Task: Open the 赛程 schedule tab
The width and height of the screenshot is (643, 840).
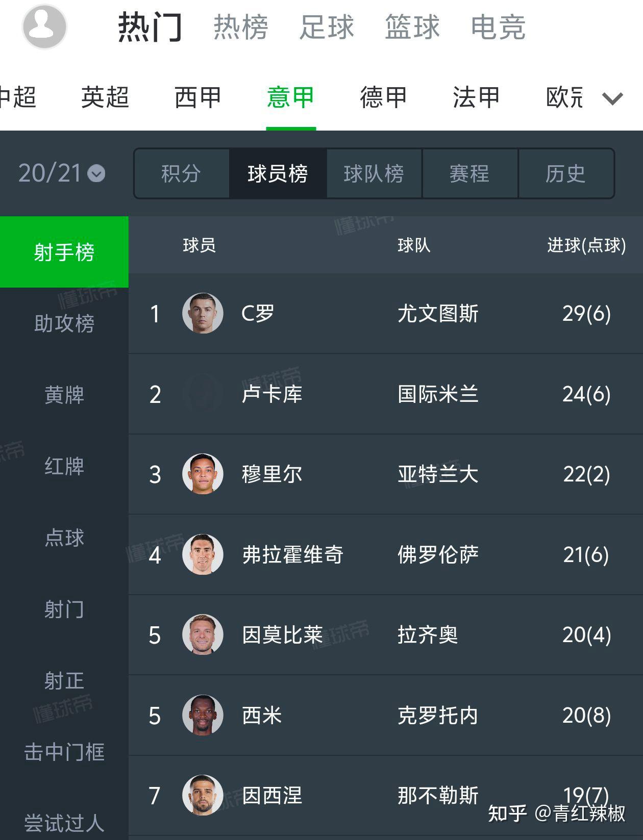Action: [x=470, y=173]
